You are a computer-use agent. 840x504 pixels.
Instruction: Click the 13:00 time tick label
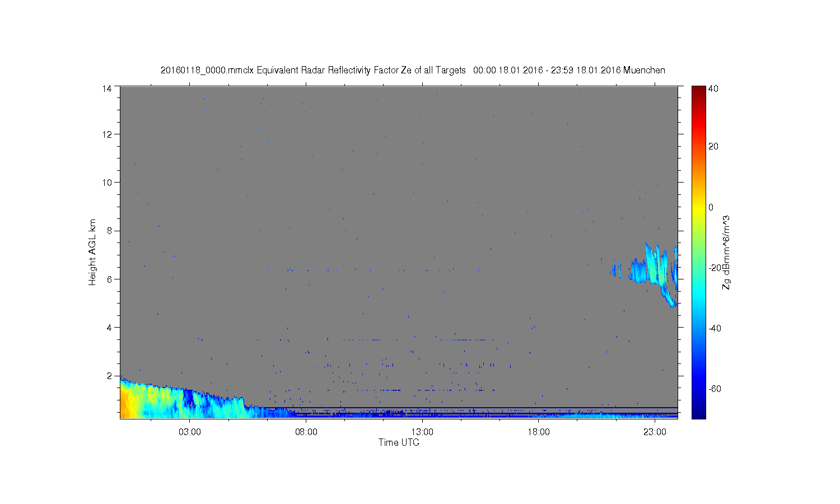tap(422, 432)
